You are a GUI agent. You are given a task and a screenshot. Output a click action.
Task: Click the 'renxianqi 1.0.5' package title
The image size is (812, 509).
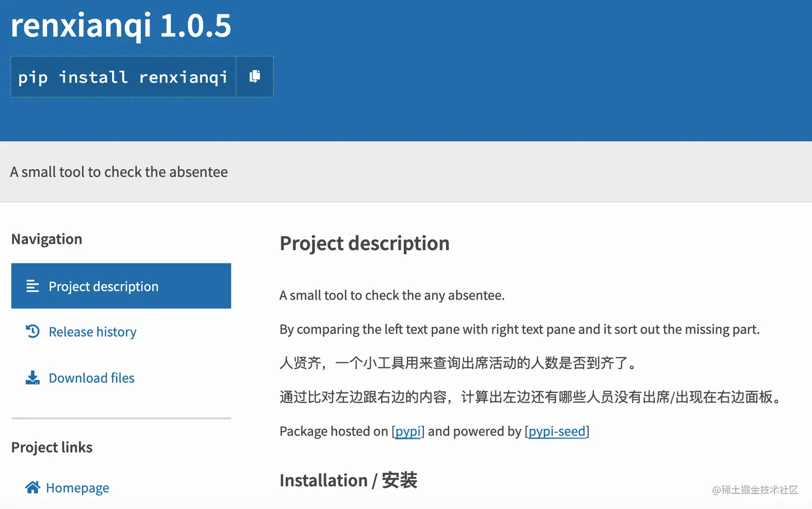[x=121, y=25]
